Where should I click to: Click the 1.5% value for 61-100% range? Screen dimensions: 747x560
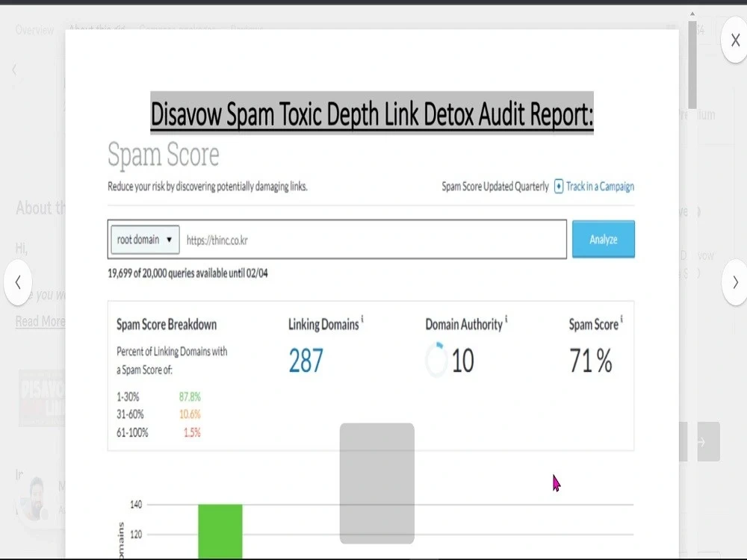click(192, 432)
